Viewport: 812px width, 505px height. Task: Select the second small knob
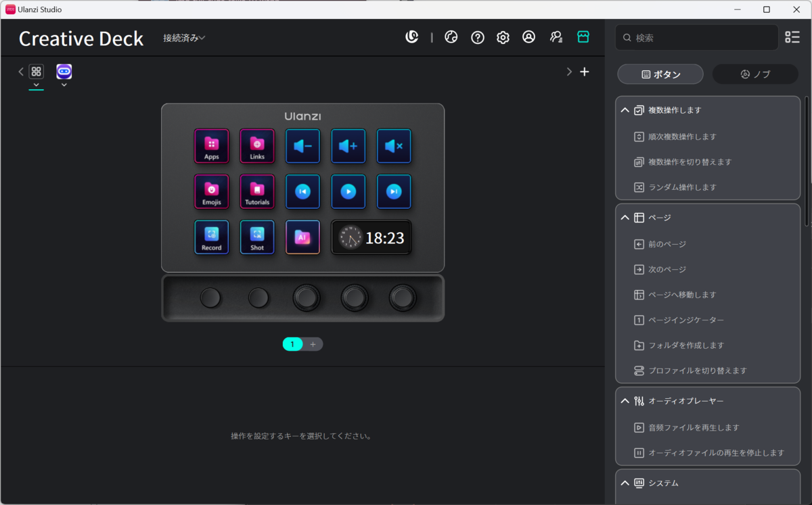coord(258,297)
